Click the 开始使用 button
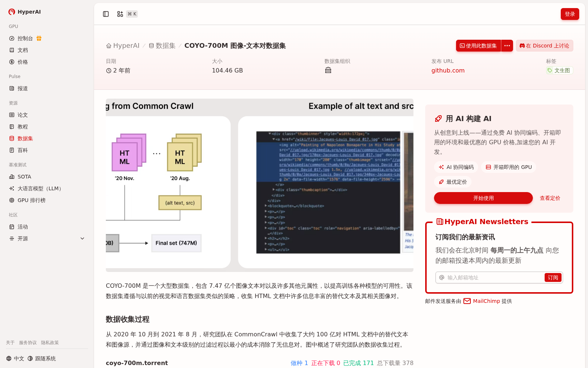Viewport: 588px width, 368px height. coord(483,198)
